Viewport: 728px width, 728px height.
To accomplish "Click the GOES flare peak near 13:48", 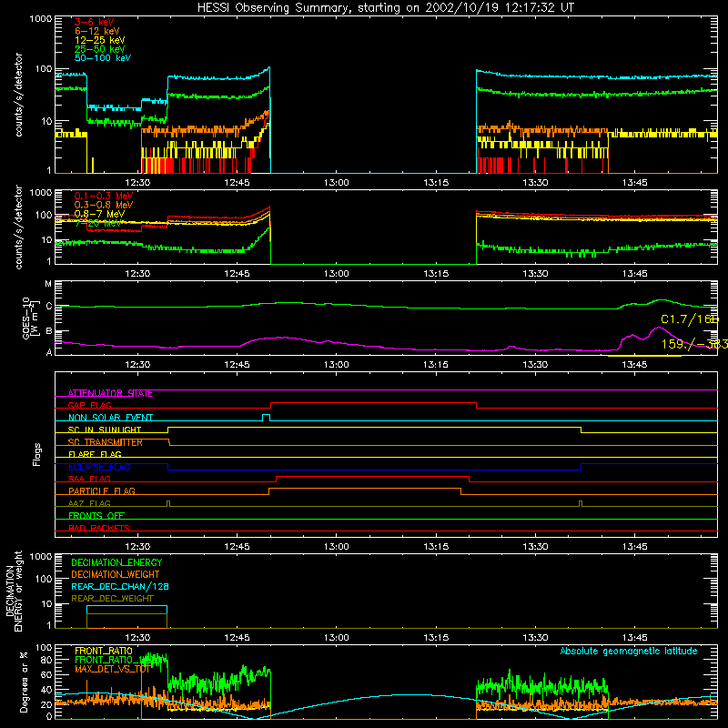I will coord(658,328).
